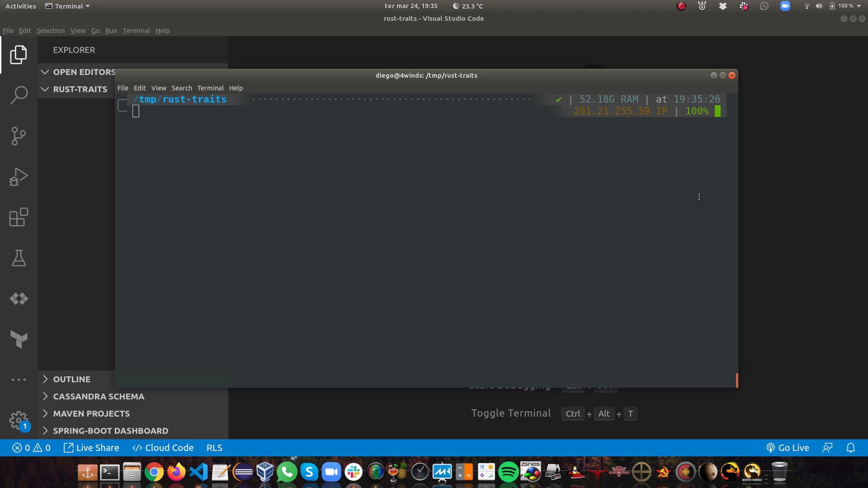868x488 pixels.
Task: Open Source Control view icon
Action: [x=18, y=136]
